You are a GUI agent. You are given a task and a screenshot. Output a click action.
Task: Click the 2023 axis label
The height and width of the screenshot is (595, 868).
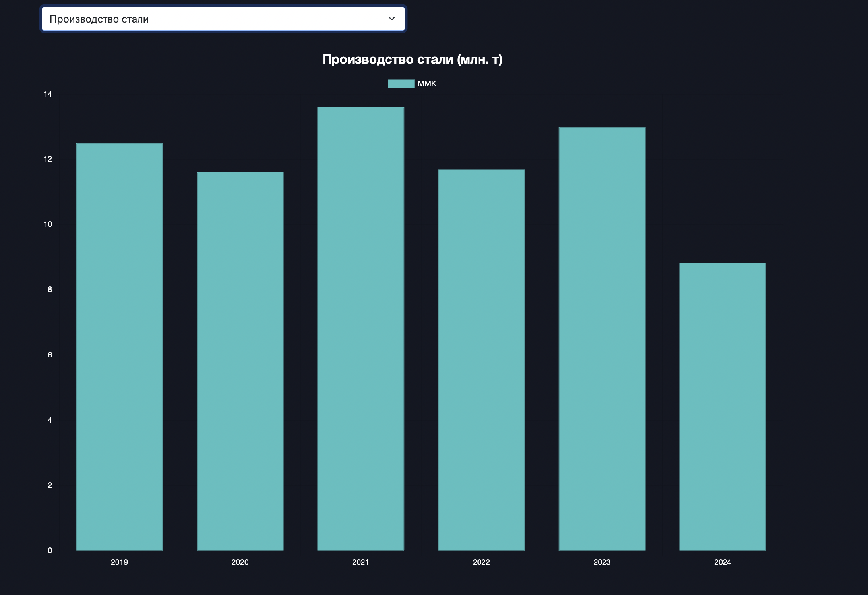602,562
